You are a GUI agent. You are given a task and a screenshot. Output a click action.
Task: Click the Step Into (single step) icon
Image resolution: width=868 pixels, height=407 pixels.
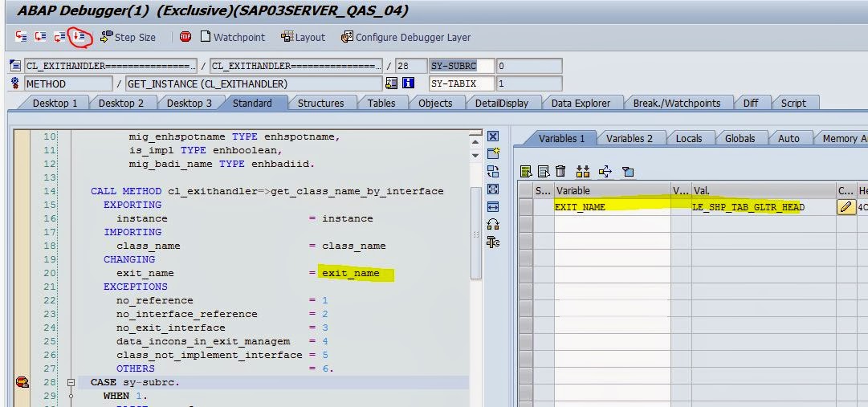(x=21, y=37)
